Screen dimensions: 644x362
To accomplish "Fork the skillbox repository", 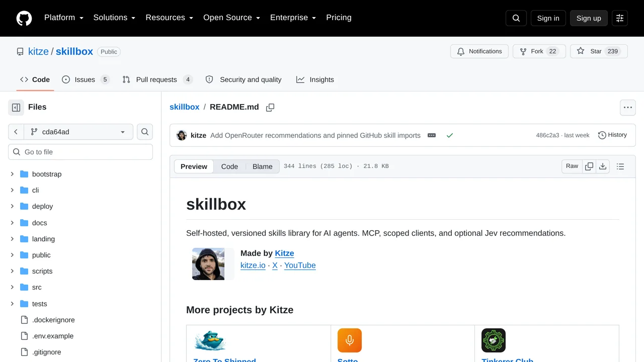I will [539, 51].
